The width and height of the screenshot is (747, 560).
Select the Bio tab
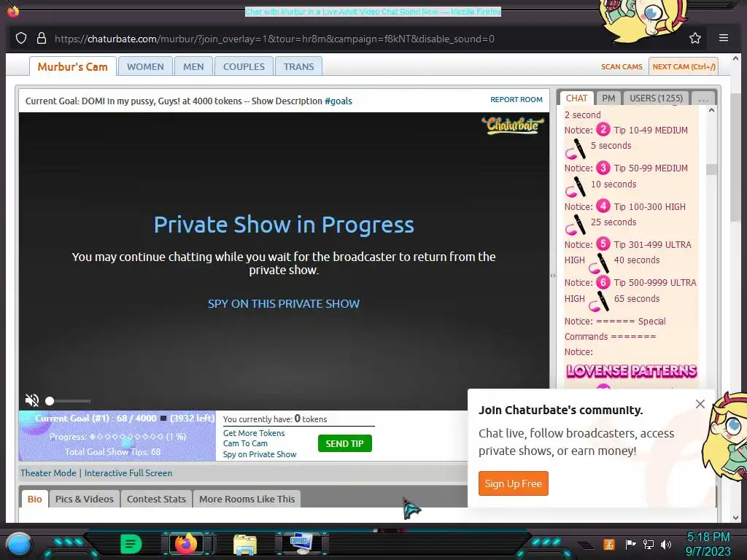point(35,499)
